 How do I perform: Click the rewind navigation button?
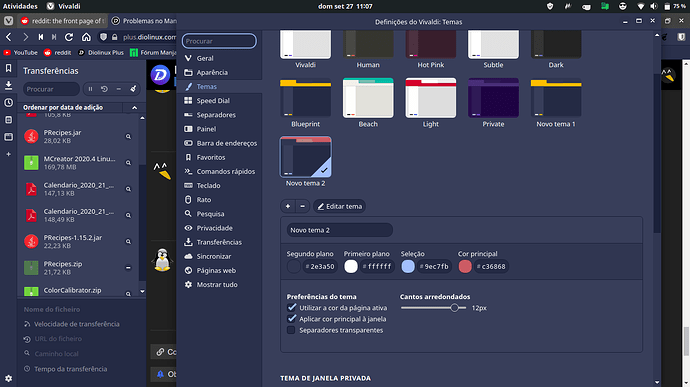(x=40, y=37)
